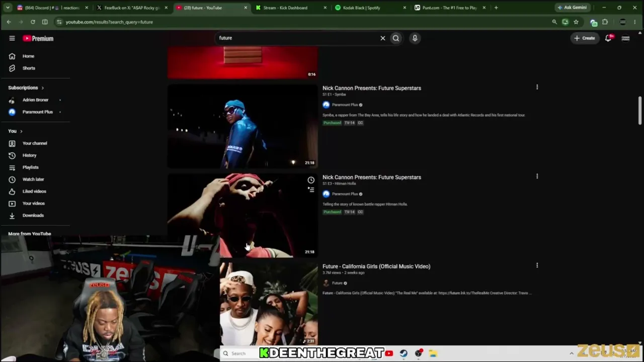
Task: Click the Windows taskbar Search box
Action: [x=239, y=353]
